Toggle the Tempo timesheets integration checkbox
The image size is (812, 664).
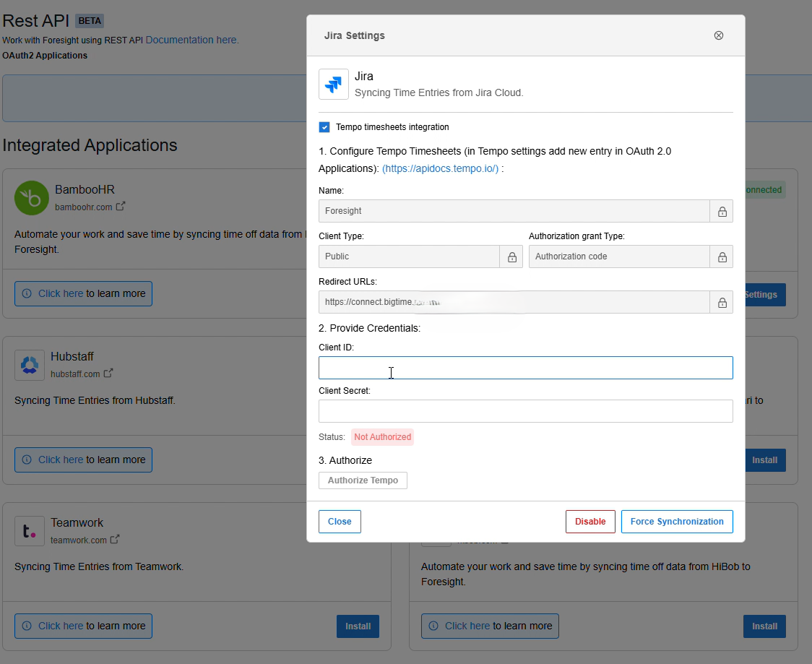pos(324,127)
